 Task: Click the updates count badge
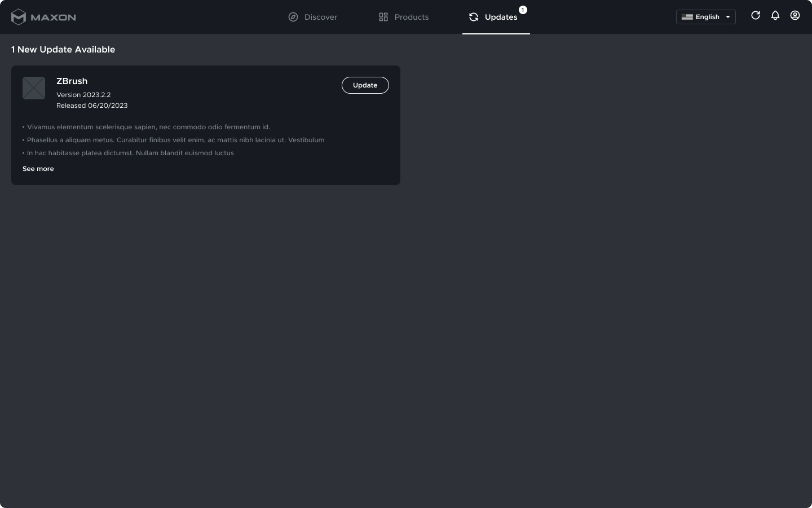(523, 10)
